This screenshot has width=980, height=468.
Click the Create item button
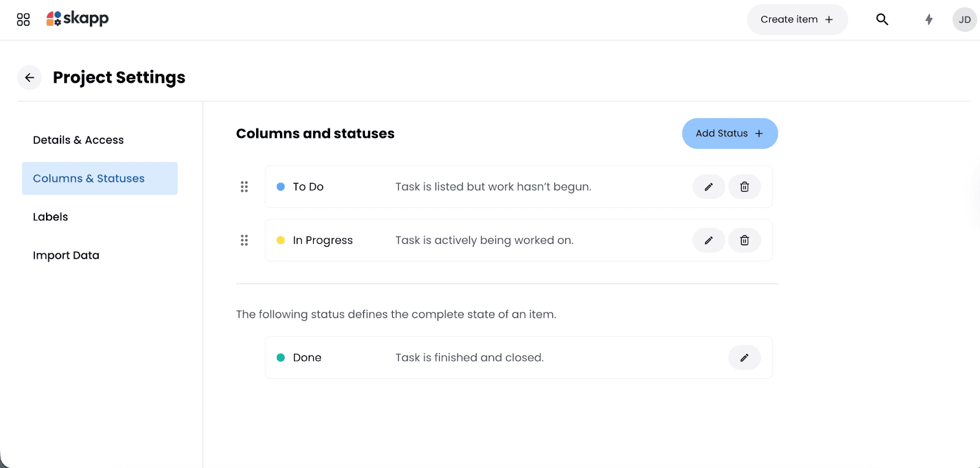coord(797,20)
